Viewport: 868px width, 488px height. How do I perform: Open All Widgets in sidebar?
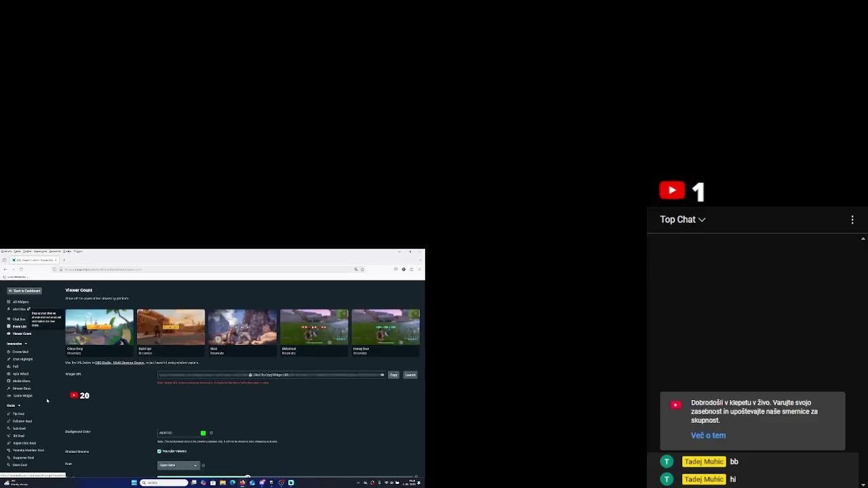tap(18, 302)
